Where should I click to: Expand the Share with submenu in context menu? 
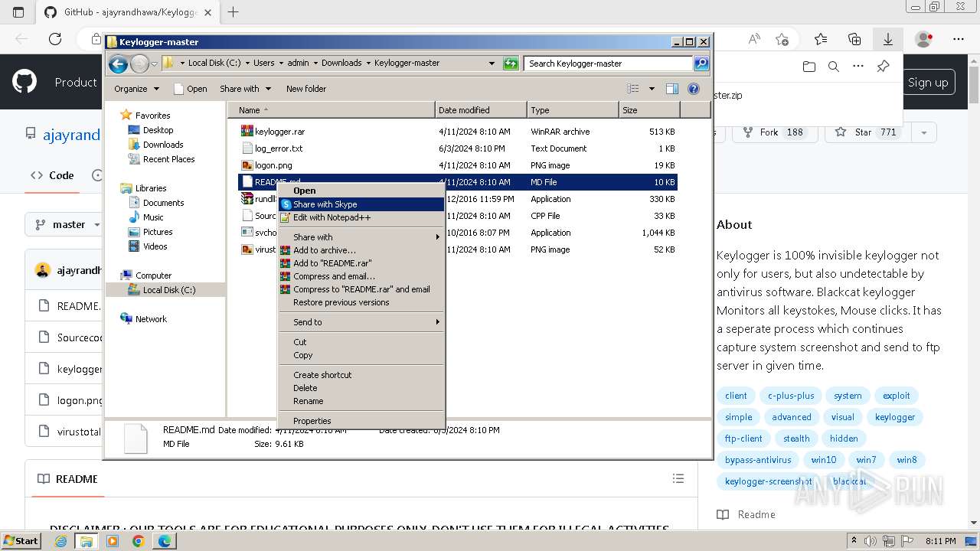tap(361, 237)
